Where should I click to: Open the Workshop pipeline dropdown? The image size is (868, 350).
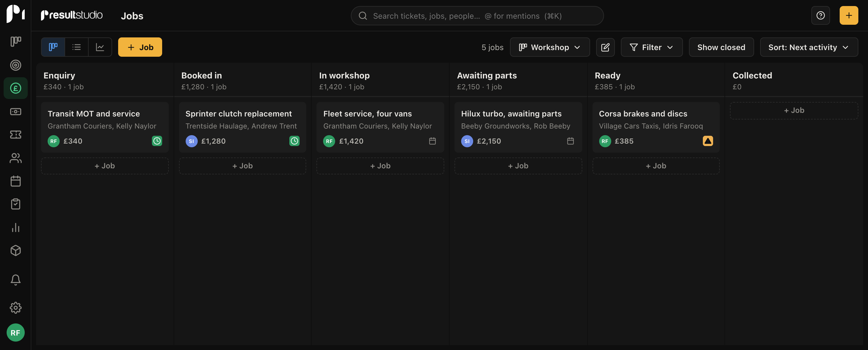click(549, 47)
